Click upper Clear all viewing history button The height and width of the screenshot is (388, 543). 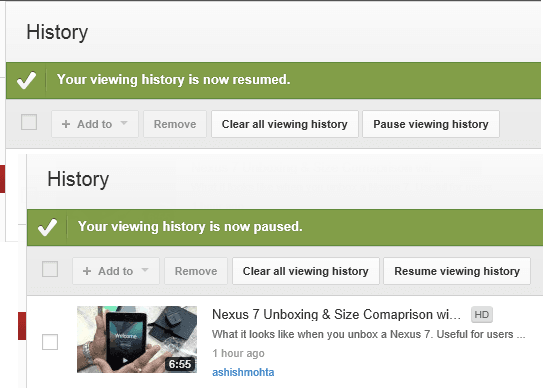[x=285, y=124]
